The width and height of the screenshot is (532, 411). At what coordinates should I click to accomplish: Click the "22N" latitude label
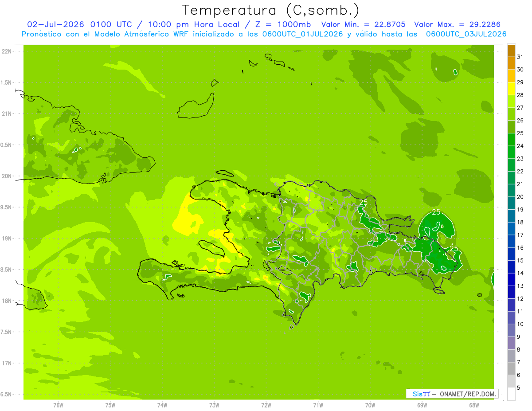pyautogui.click(x=8, y=51)
